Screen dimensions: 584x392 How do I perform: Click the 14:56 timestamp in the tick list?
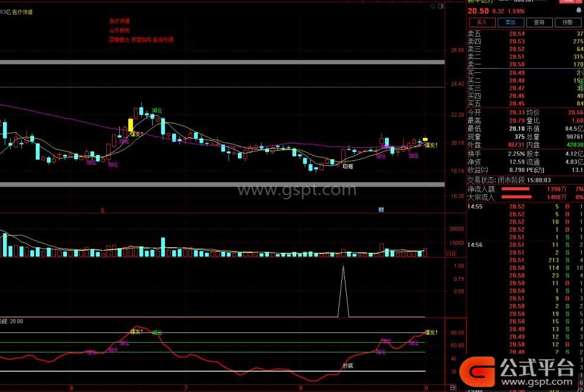[x=475, y=245]
